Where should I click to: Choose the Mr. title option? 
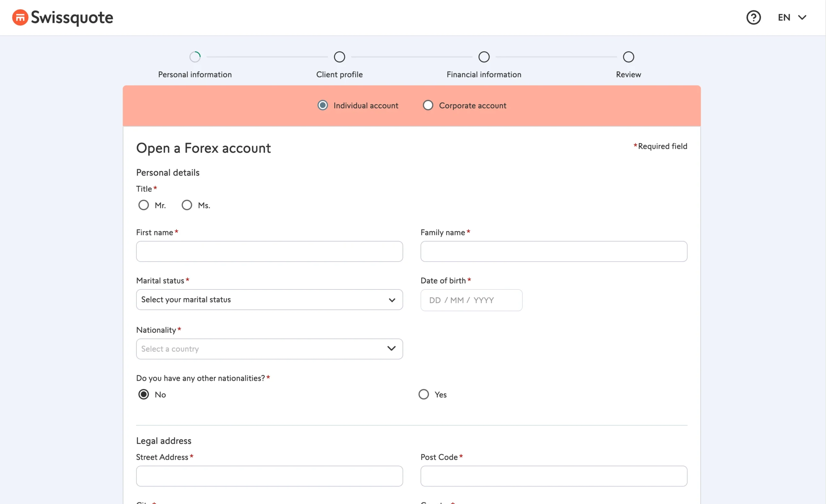[144, 205]
